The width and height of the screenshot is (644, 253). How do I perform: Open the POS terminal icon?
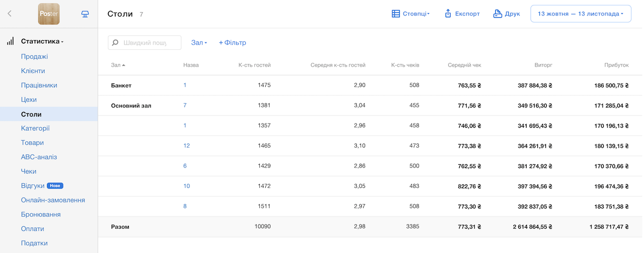[85, 14]
